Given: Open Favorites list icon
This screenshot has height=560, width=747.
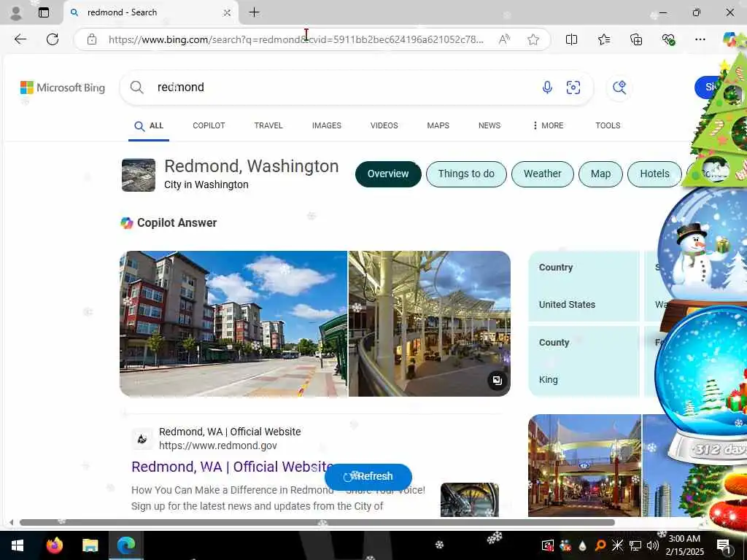Looking at the screenshot, I should [x=603, y=39].
